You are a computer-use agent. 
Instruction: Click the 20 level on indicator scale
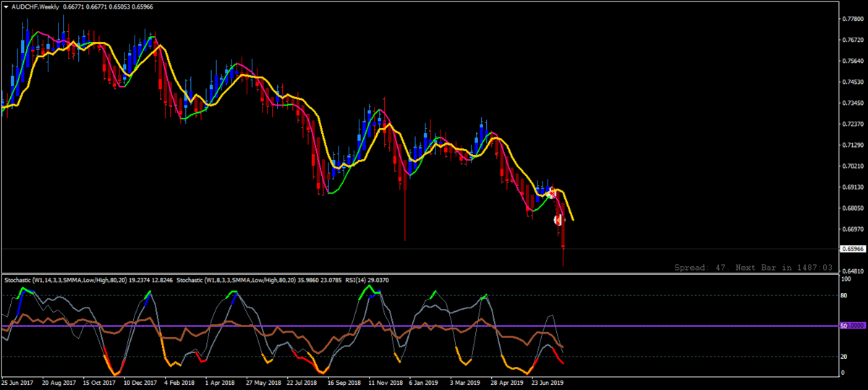(844, 357)
